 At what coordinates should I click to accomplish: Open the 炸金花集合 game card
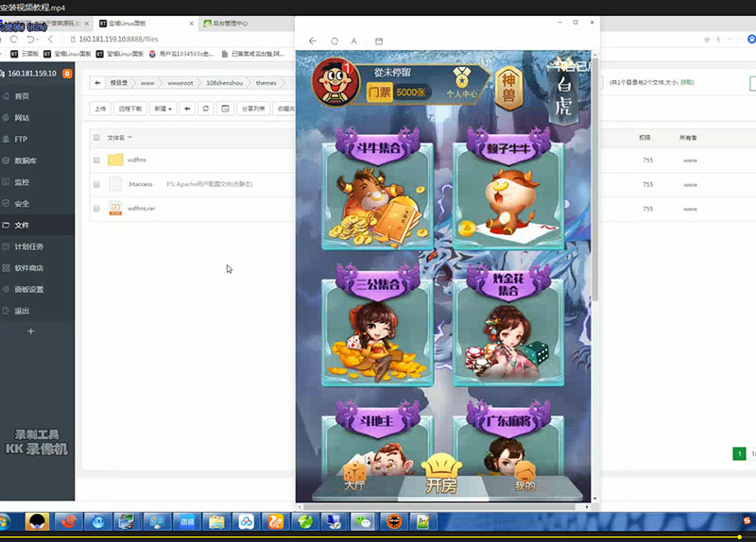(508, 325)
